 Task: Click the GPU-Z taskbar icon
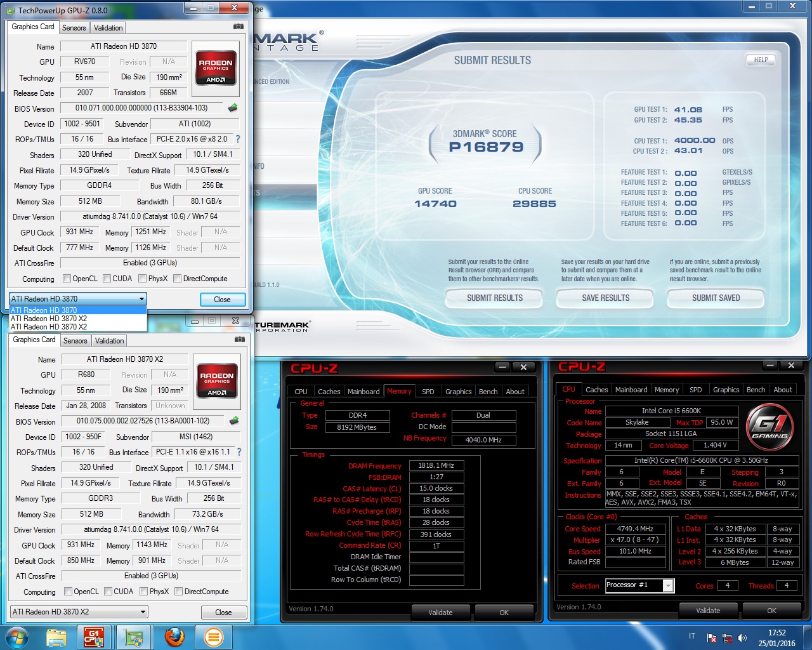(x=134, y=637)
